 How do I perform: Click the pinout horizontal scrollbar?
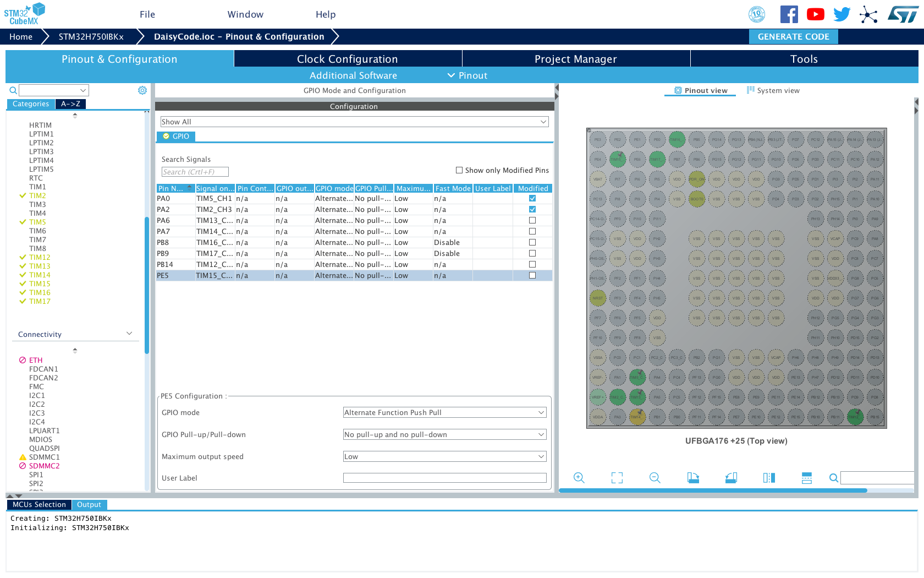pos(713,490)
